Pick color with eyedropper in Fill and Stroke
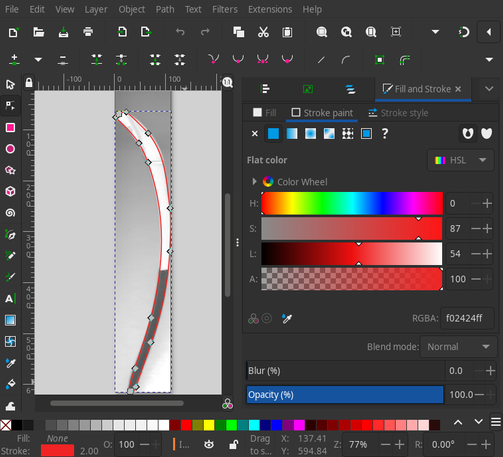 click(287, 319)
